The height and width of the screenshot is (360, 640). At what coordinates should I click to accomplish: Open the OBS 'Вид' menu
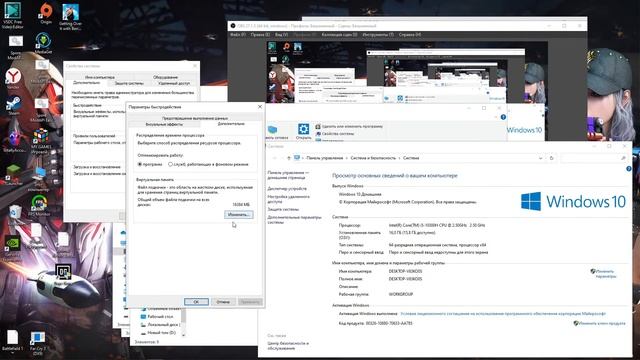[281, 35]
